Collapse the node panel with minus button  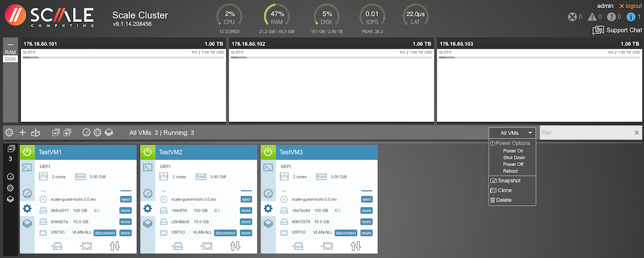point(10,44)
